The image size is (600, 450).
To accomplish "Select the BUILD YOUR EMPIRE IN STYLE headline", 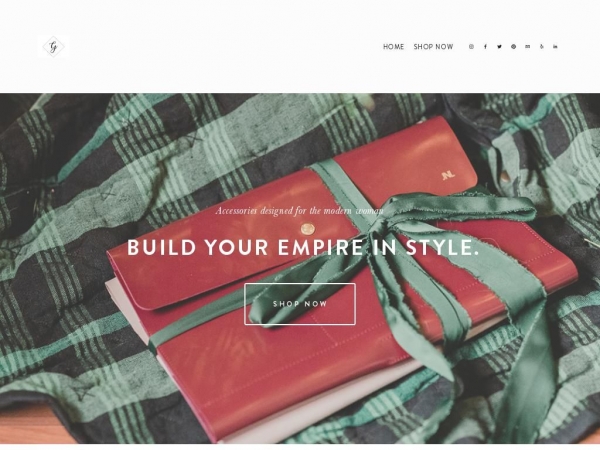I will 303,247.
